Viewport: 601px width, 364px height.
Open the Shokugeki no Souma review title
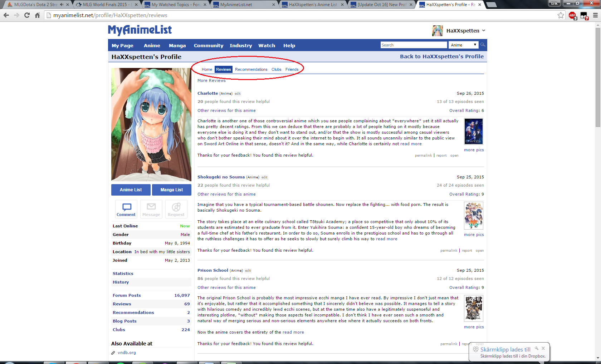click(x=221, y=177)
